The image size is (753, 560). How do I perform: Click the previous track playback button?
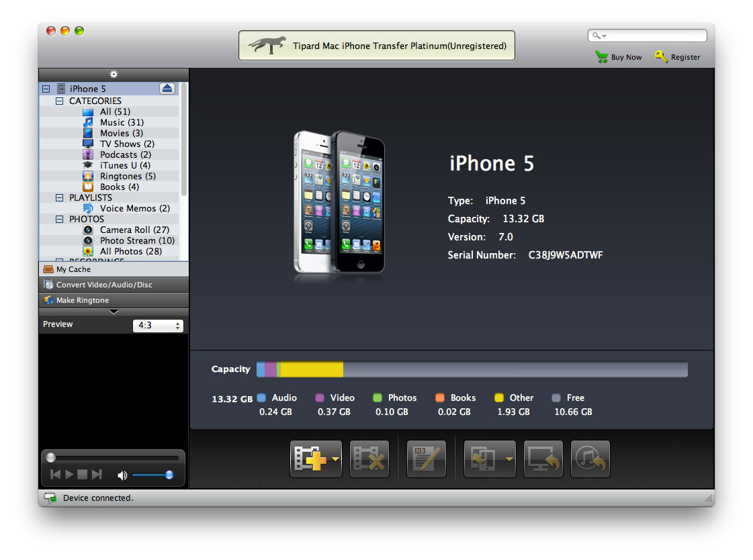(56, 475)
